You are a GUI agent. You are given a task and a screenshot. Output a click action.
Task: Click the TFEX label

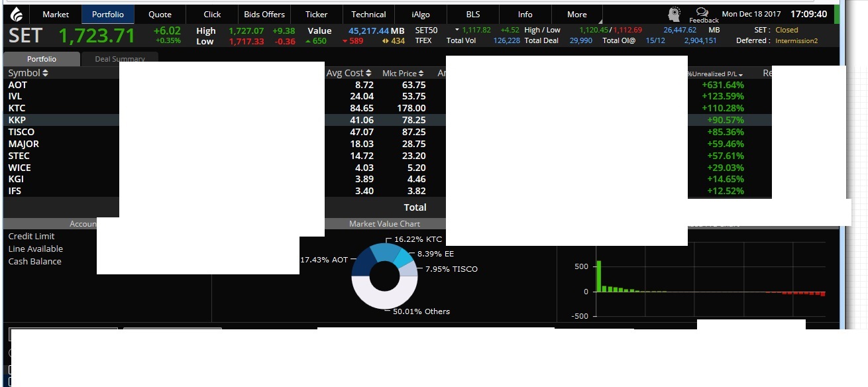(x=423, y=40)
